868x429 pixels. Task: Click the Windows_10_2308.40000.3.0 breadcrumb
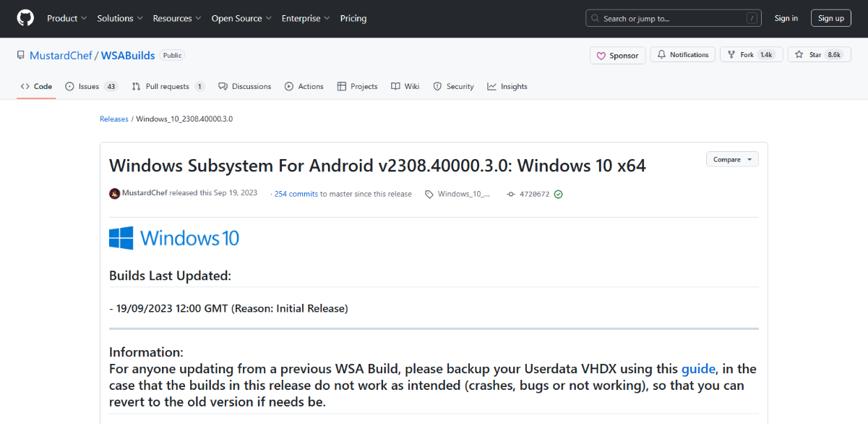(184, 119)
